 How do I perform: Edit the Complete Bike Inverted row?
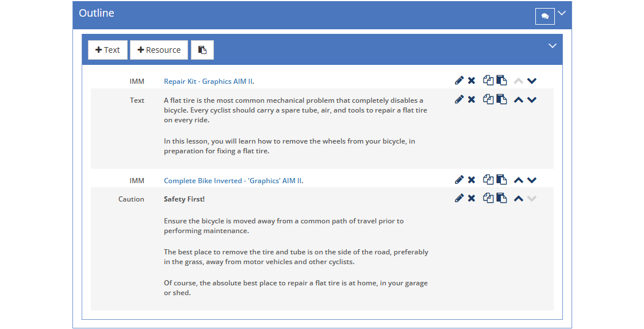[x=459, y=180]
